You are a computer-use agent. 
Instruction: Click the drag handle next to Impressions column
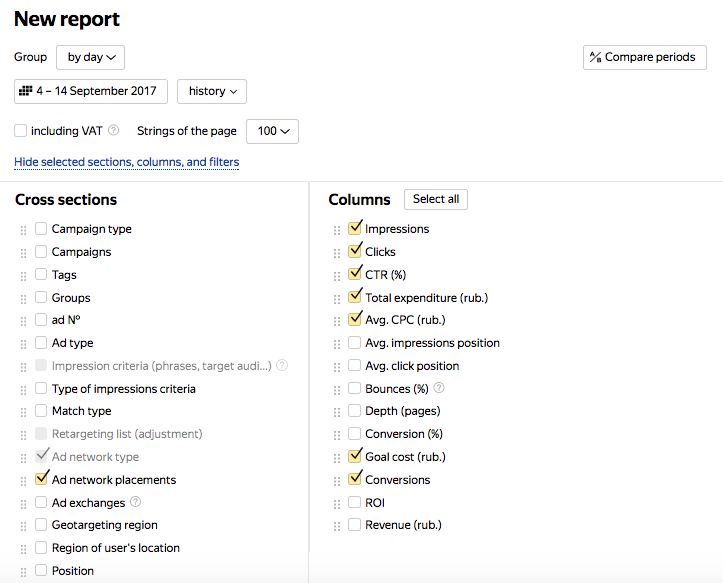point(336,230)
